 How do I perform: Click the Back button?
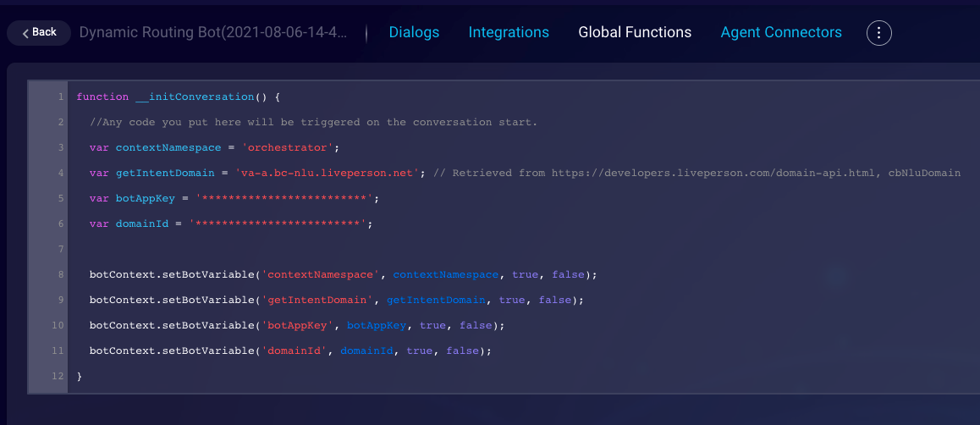tap(39, 32)
